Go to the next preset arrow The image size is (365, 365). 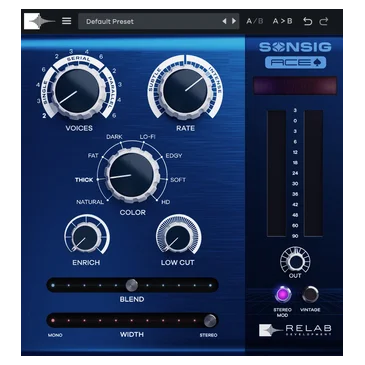pyautogui.click(x=234, y=21)
